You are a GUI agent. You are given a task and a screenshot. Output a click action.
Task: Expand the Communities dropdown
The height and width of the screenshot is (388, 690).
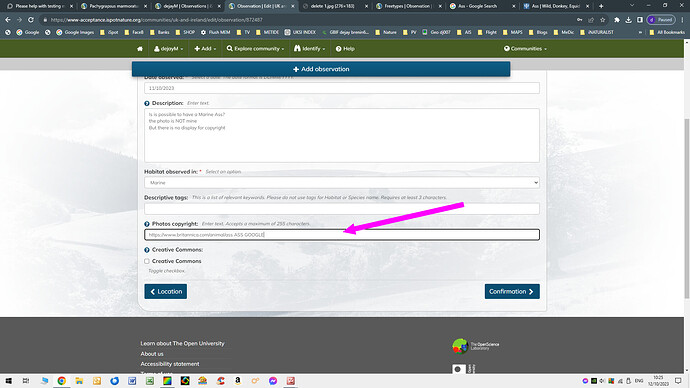click(525, 49)
